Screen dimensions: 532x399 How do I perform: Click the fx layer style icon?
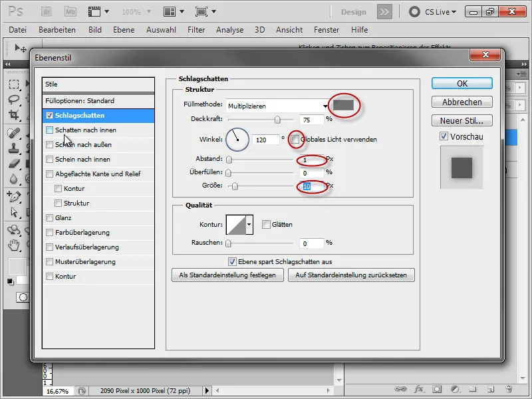coord(419,389)
